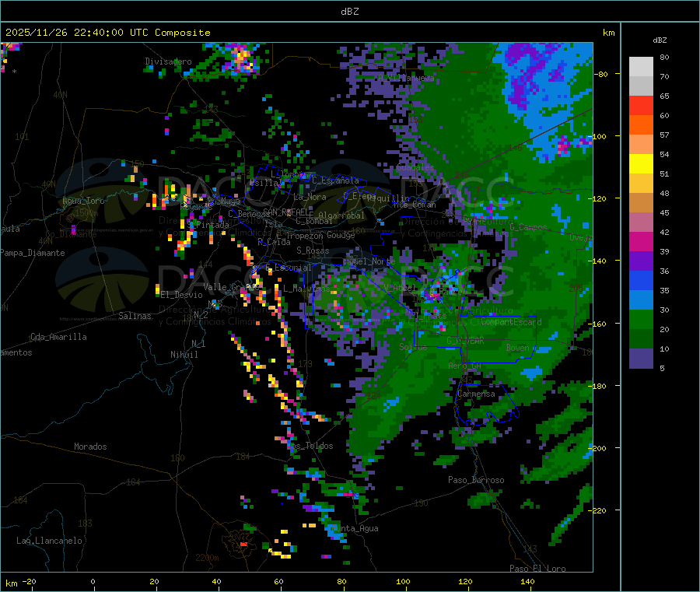Image resolution: width=700 pixels, height=592 pixels.
Task: Select the 'Guadales' map label
Action: [x=415, y=167]
